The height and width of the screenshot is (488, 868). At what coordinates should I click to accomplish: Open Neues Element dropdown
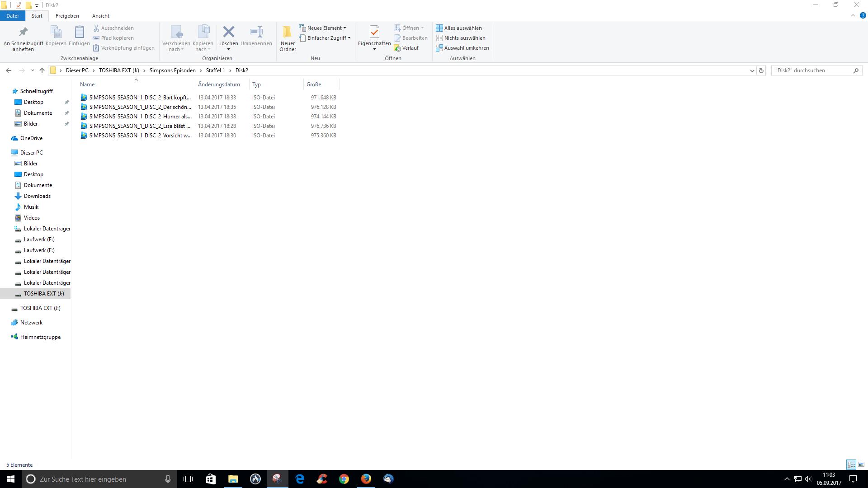[x=322, y=28]
